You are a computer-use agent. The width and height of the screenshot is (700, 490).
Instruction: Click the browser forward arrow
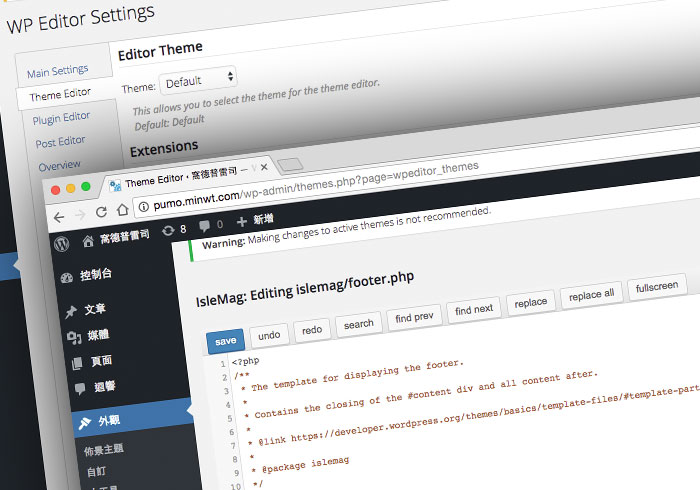pyautogui.click(x=80, y=215)
